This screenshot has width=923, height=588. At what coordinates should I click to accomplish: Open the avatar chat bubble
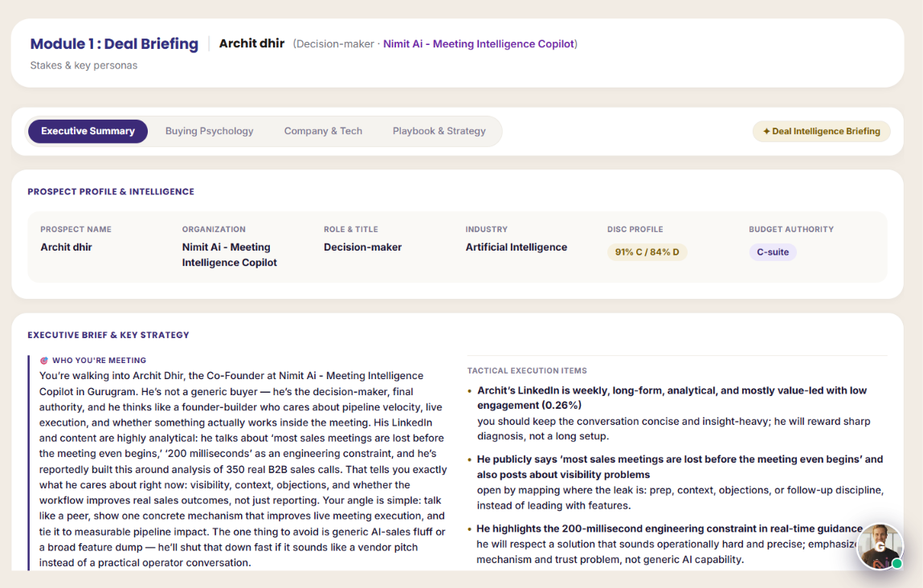click(x=880, y=546)
